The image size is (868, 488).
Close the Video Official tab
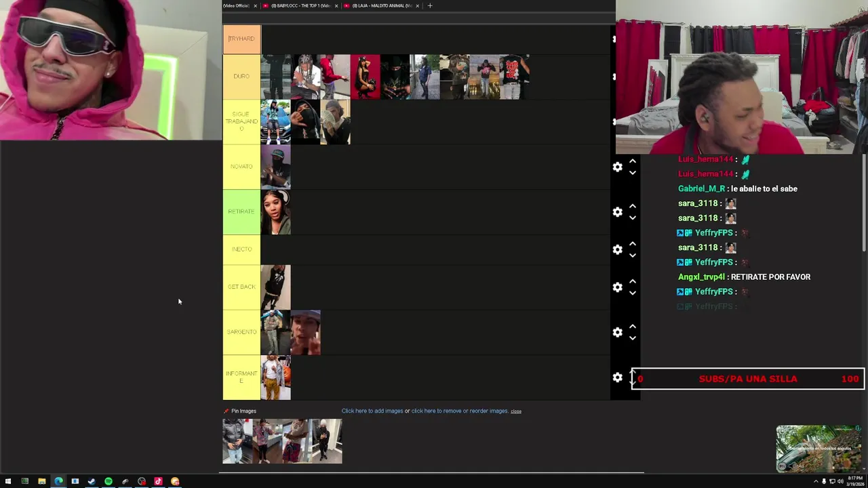pyautogui.click(x=255, y=5)
